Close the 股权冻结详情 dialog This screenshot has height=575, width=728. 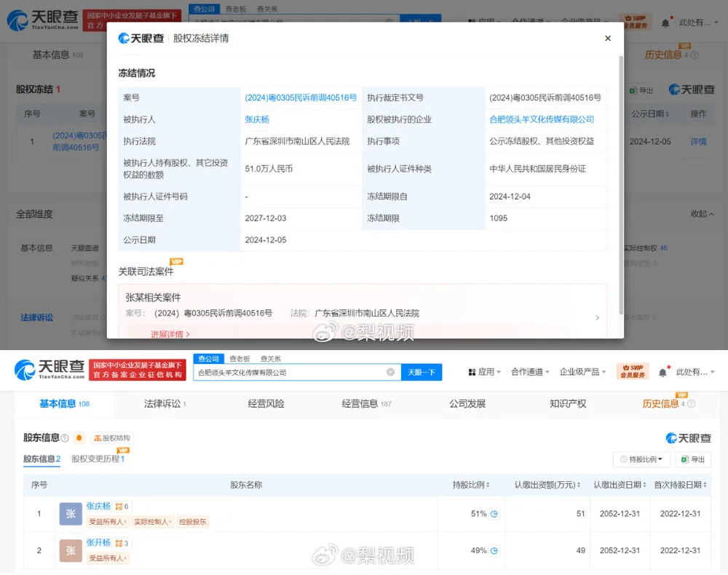pyautogui.click(x=608, y=39)
